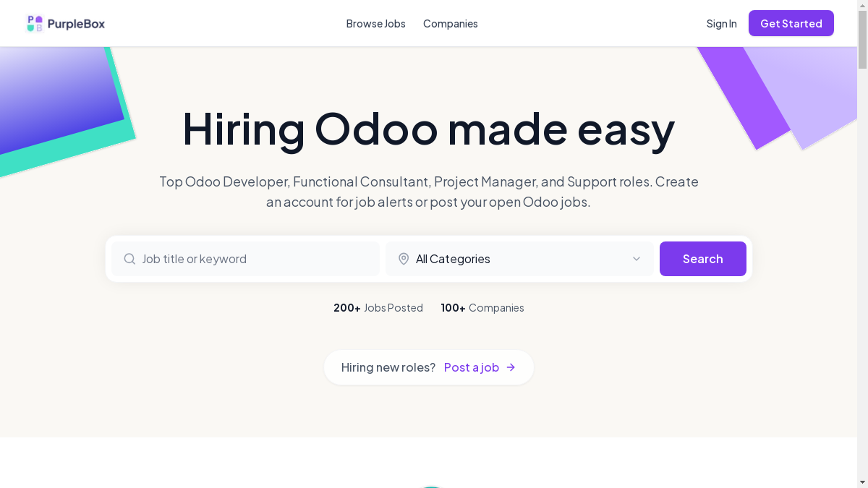The width and height of the screenshot is (868, 488).
Task: Click the location pin icon
Action: [404, 259]
